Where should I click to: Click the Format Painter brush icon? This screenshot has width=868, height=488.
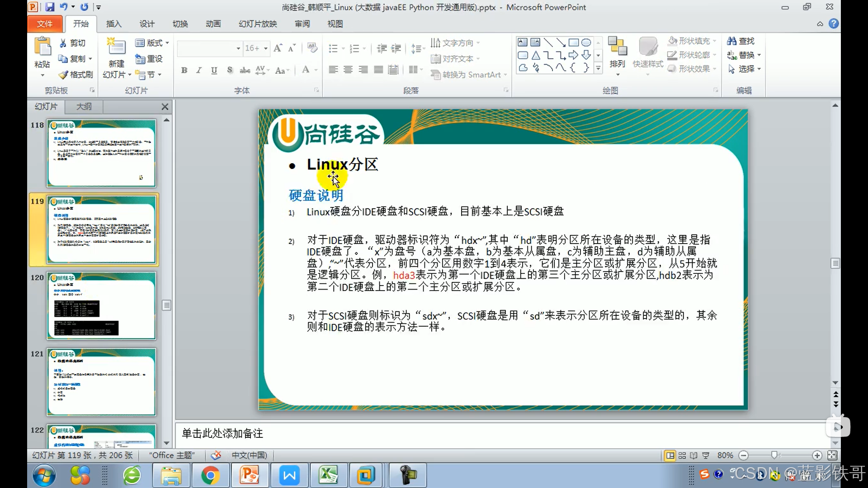[x=64, y=75]
